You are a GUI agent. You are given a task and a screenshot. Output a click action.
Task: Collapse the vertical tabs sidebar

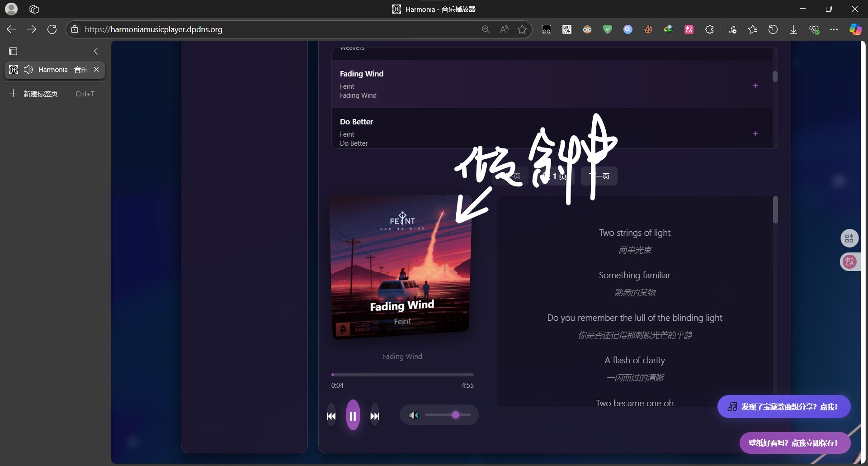(x=96, y=51)
